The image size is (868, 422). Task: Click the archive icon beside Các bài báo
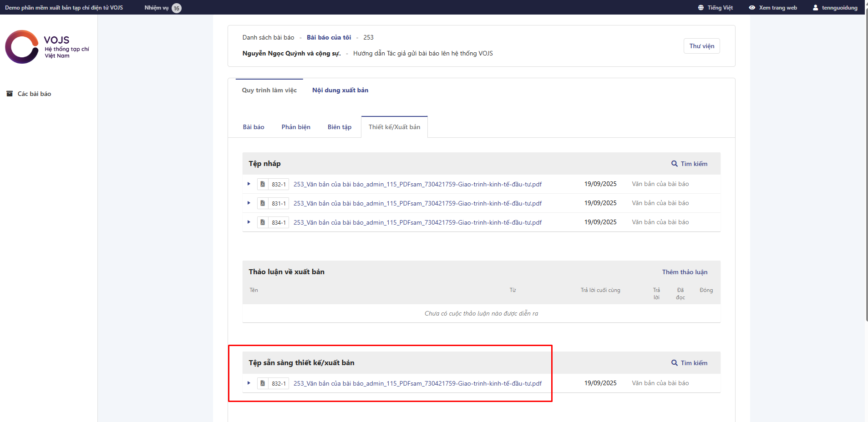pos(9,94)
